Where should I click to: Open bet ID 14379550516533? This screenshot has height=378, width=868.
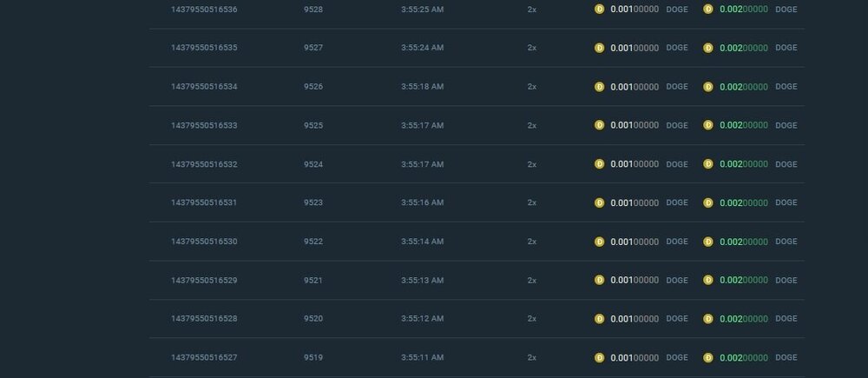point(204,125)
